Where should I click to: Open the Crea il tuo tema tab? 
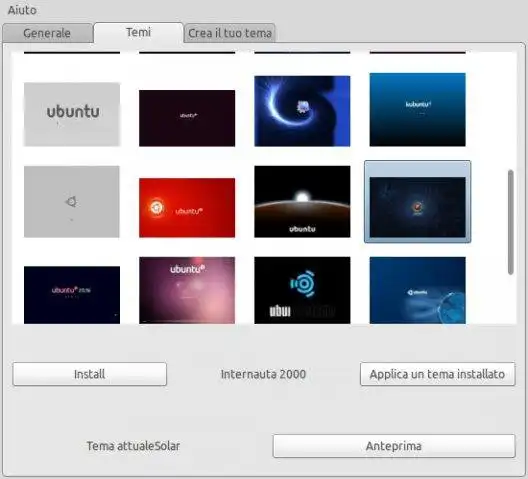point(230,33)
